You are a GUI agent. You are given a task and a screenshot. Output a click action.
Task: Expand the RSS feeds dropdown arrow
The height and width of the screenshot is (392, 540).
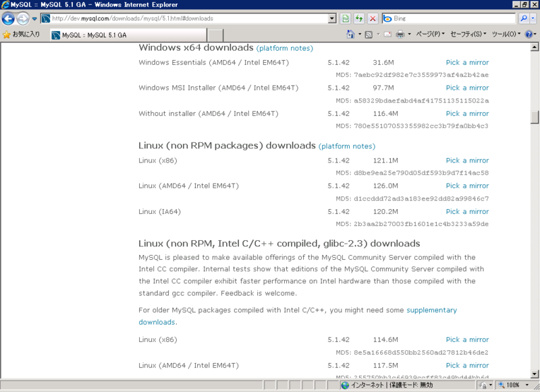(x=378, y=34)
